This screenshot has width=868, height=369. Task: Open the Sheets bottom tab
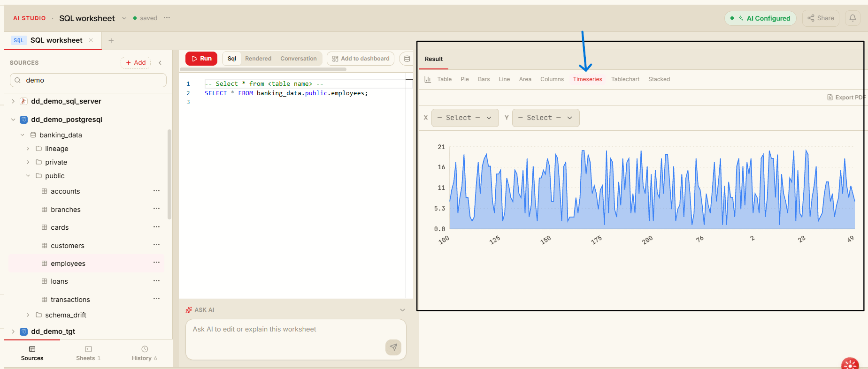[88, 354]
